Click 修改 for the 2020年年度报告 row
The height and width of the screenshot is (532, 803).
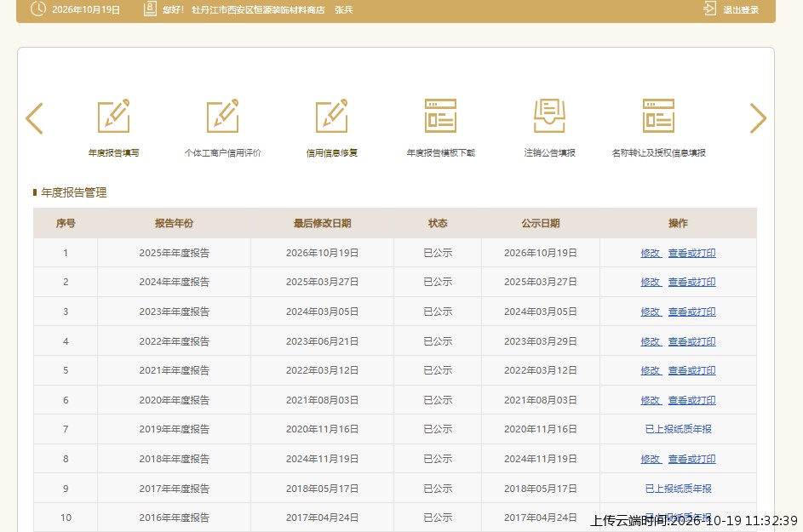tap(651, 400)
